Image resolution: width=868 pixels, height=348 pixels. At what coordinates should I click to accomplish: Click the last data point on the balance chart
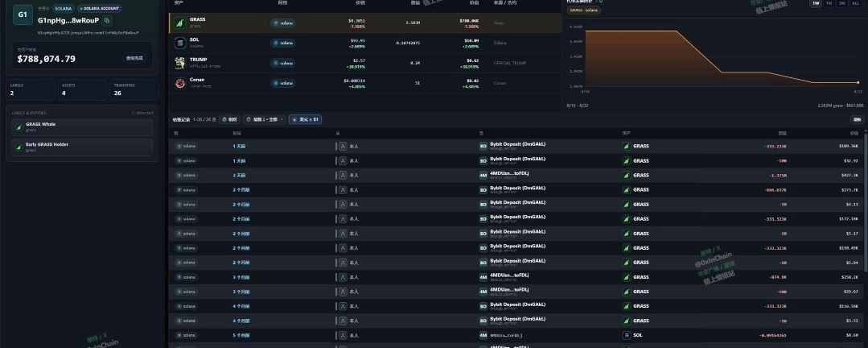coord(858,83)
